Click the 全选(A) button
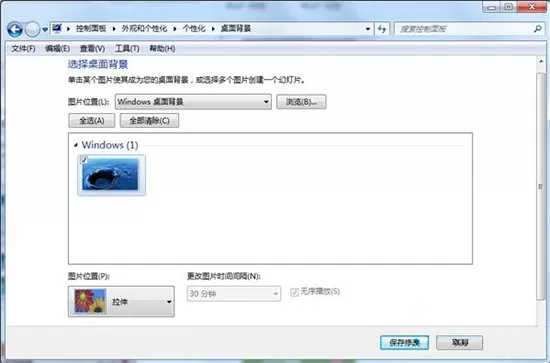Image resolution: width=550 pixels, height=363 pixels. 92,121
